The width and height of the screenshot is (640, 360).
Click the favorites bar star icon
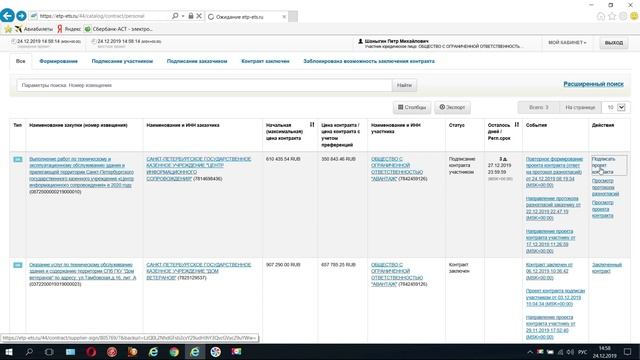point(8,29)
